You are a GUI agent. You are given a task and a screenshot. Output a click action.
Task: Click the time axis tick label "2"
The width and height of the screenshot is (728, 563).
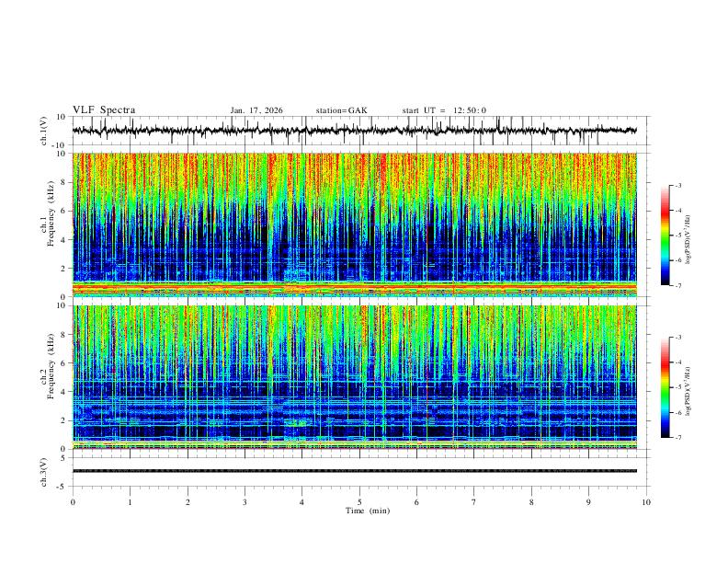click(x=188, y=502)
